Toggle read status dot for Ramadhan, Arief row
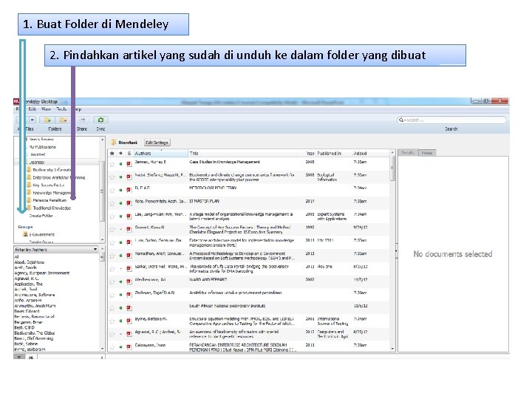 tap(120, 256)
